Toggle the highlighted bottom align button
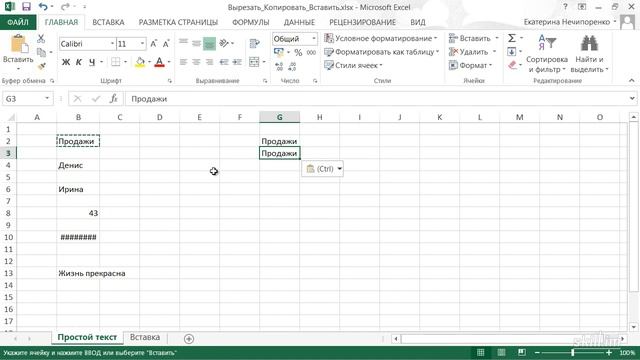This screenshot has height=360, width=640. [x=209, y=43]
